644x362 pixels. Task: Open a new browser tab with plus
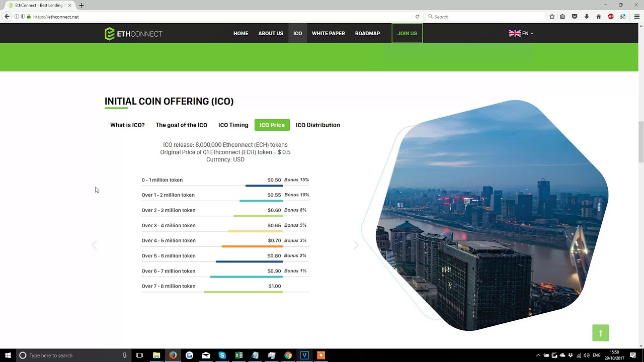[x=82, y=6]
